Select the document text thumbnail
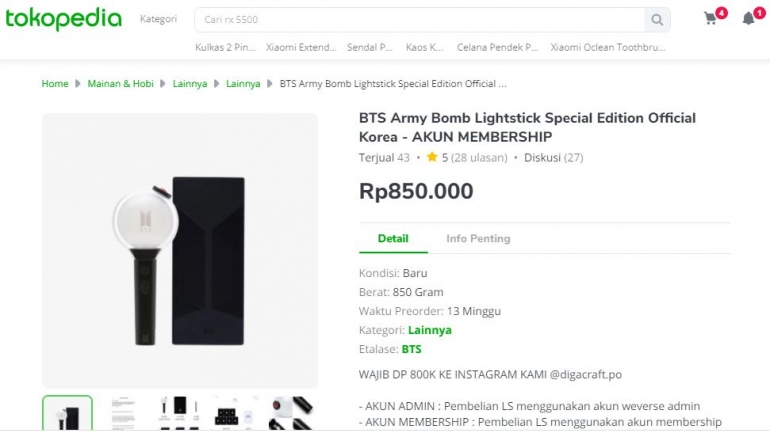 pyautogui.click(x=123, y=414)
